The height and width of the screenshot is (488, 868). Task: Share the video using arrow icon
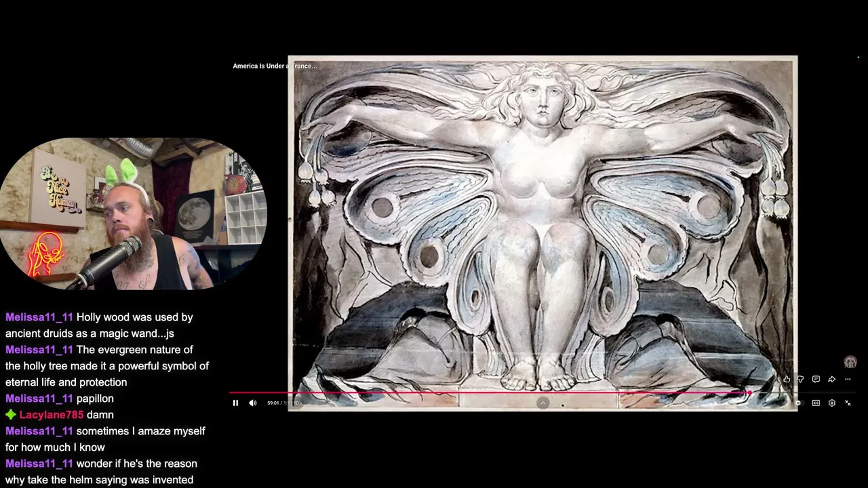click(x=831, y=380)
